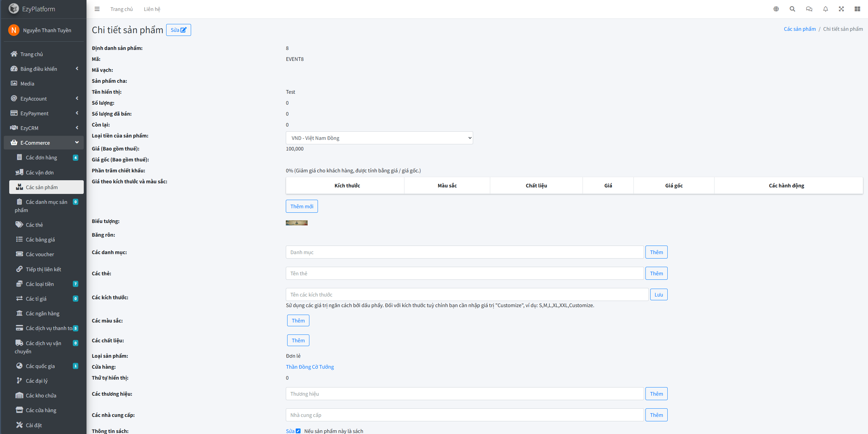Screen dimensions: 868x434
Task: Click the Danh mục input field
Action: point(464,252)
